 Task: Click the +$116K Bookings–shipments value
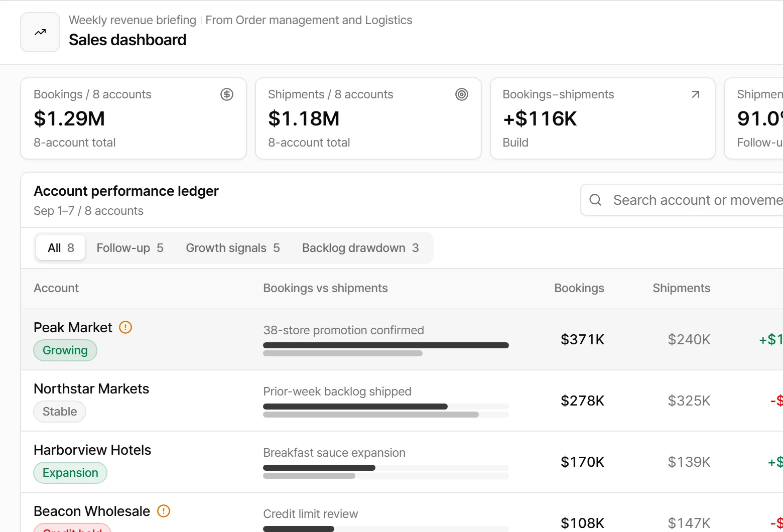(x=540, y=118)
